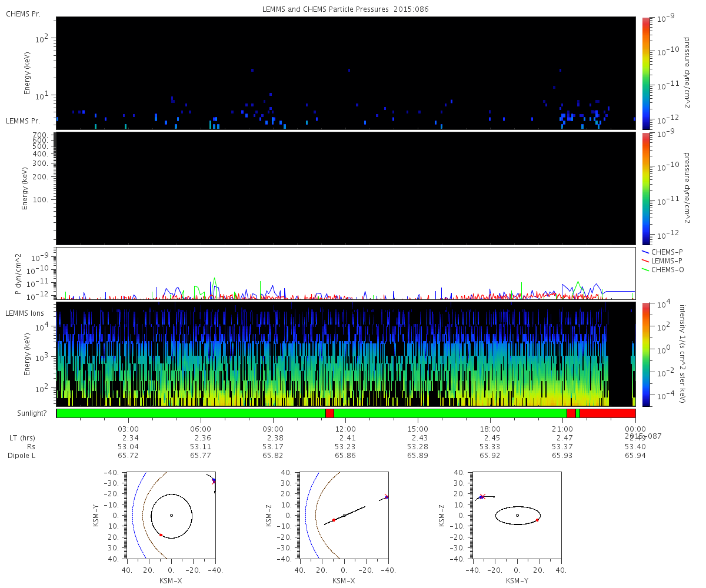Click the Sunlight? row label
The height and width of the screenshot is (588, 706).
[x=25, y=413]
